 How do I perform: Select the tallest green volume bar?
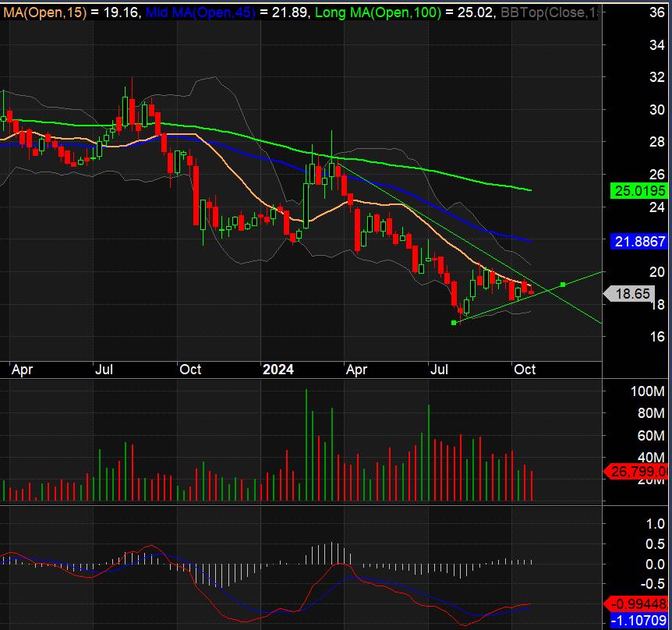coord(306,444)
